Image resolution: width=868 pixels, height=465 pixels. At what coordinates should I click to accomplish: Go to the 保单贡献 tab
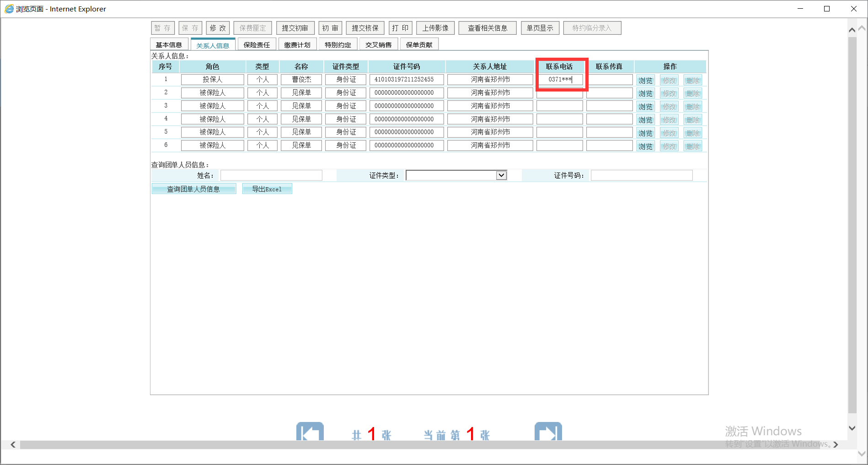[419, 45]
